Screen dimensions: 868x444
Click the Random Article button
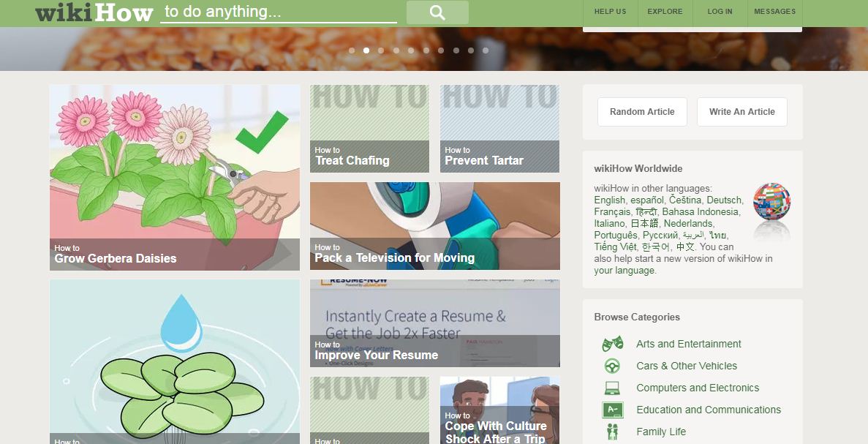[642, 112]
